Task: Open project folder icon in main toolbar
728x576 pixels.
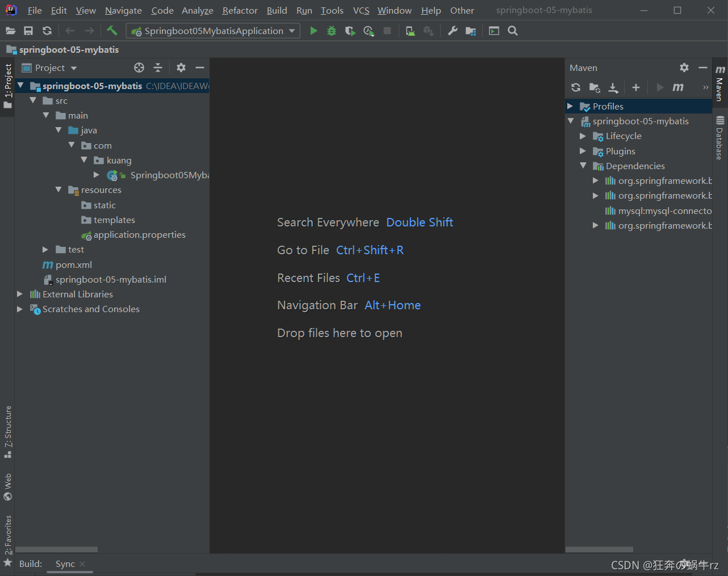Action: pyautogui.click(x=10, y=31)
